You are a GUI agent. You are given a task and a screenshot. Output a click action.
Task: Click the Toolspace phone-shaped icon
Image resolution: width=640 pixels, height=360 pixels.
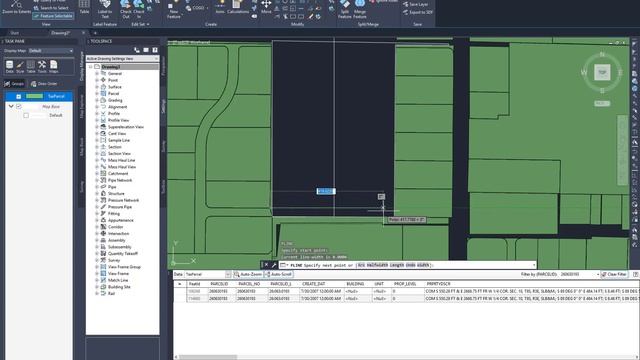point(137,50)
